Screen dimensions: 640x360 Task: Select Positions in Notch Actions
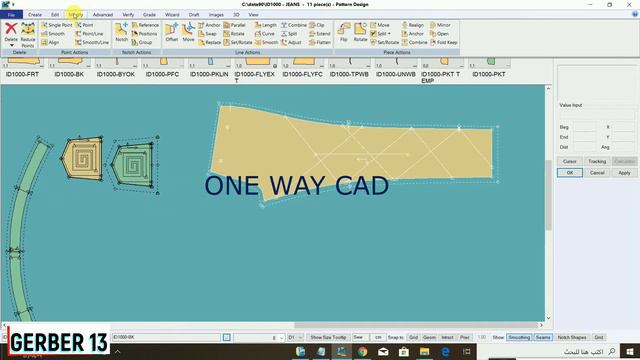(144, 33)
